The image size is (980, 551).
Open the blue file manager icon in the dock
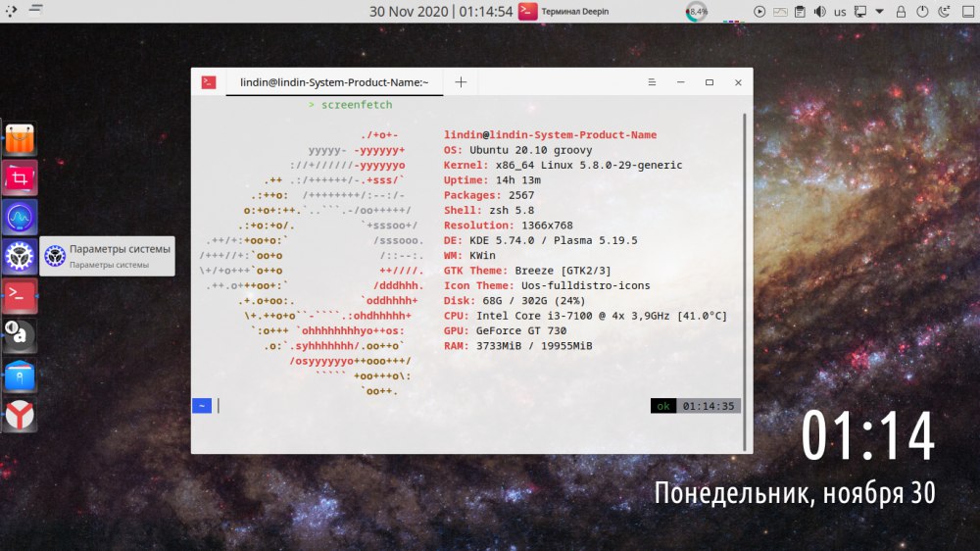tap(20, 376)
